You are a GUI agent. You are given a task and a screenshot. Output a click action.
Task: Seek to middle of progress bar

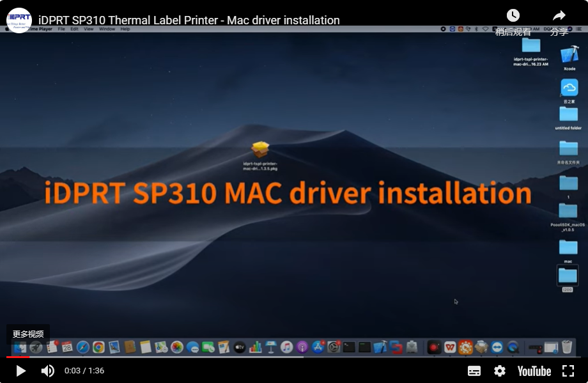tap(294, 357)
